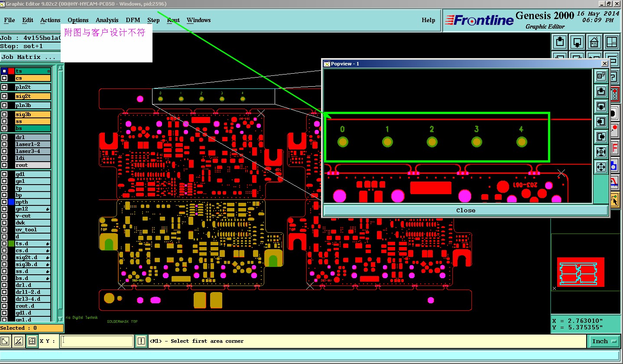Open the Actions menu
Image resolution: width=623 pixels, height=364 pixels.
[x=50, y=20]
